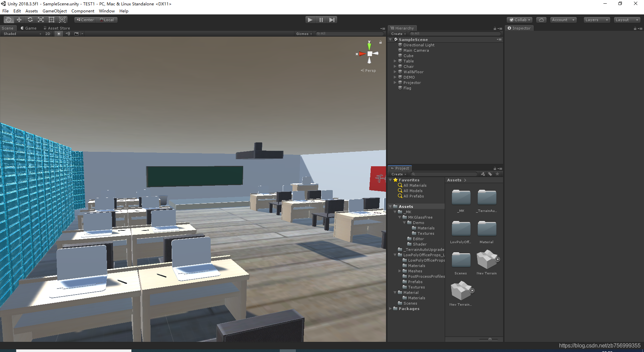644x352 pixels.
Task: Select MKGlassFree folder in project tree
Action: click(420, 217)
